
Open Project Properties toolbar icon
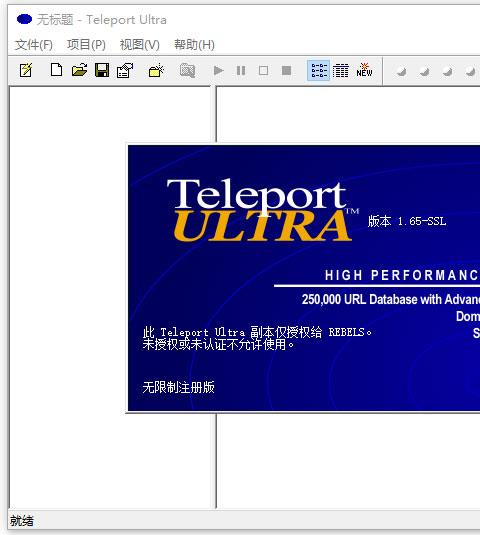click(x=125, y=70)
